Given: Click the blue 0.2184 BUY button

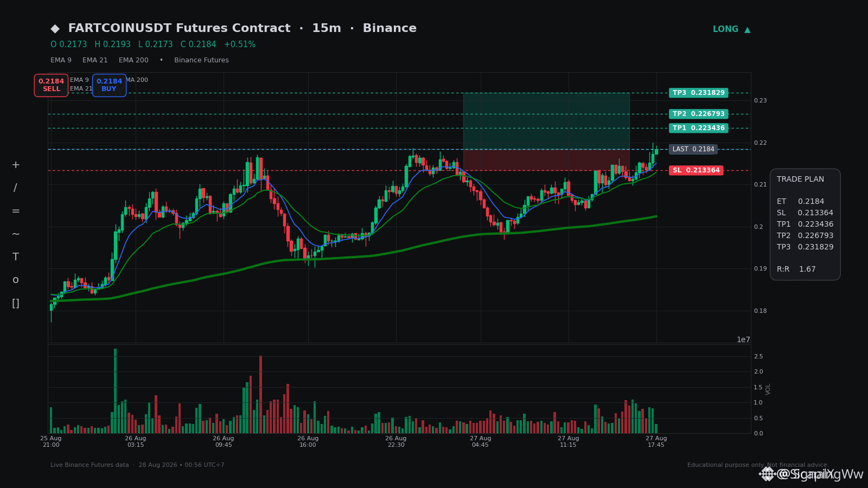Looking at the screenshot, I should [109, 85].
